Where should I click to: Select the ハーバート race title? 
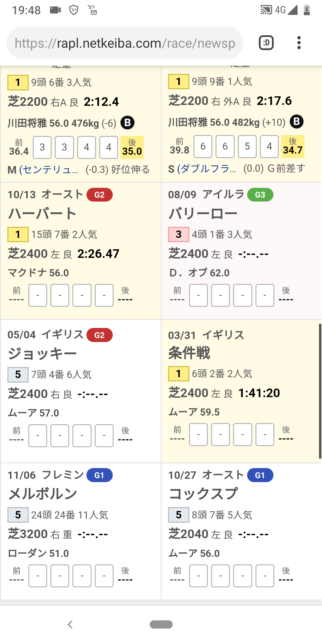click(42, 213)
